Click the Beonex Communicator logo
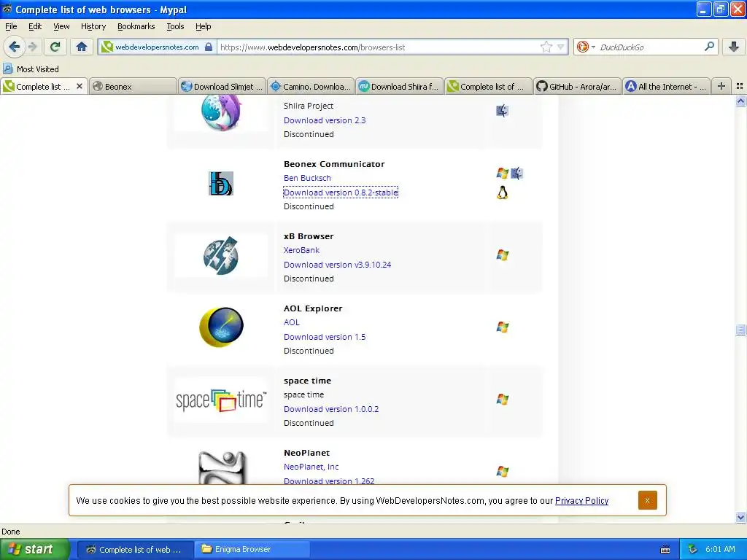The width and height of the screenshot is (747, 560). tap(220, 183)
